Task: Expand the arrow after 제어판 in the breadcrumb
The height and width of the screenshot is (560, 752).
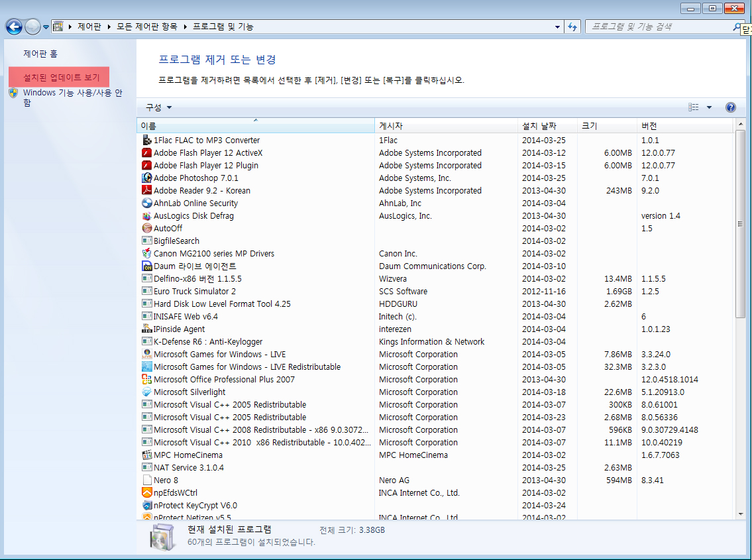Action: coord(109,27)
